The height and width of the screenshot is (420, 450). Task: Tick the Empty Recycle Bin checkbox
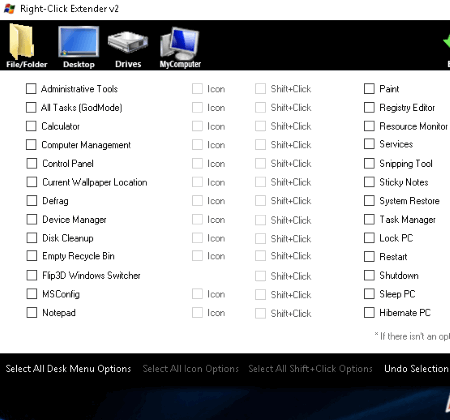[32, 256]
